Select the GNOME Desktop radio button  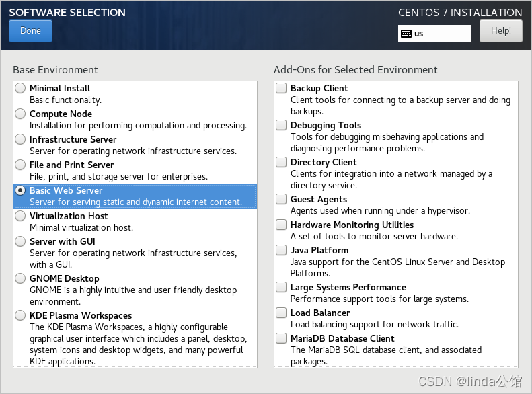coord(20,278)
